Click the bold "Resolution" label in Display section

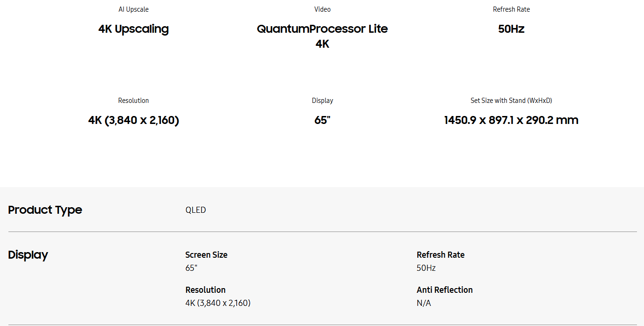pyautogui.click(x=205, y=290)
